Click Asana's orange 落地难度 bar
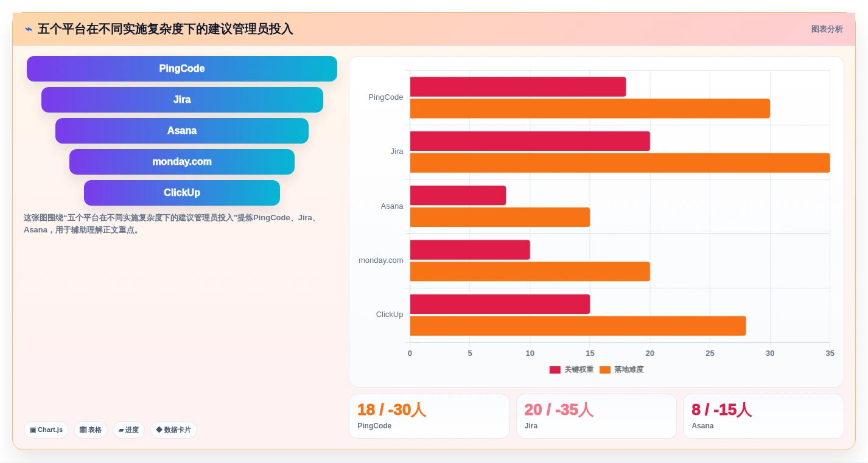The height and width of the screenshot is (463, 868). (500, 217)
